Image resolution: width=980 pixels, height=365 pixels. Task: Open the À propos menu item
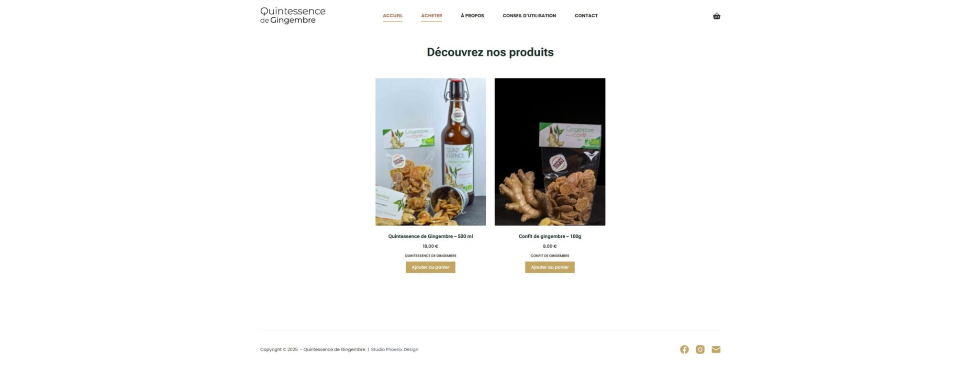click(472, 16)
